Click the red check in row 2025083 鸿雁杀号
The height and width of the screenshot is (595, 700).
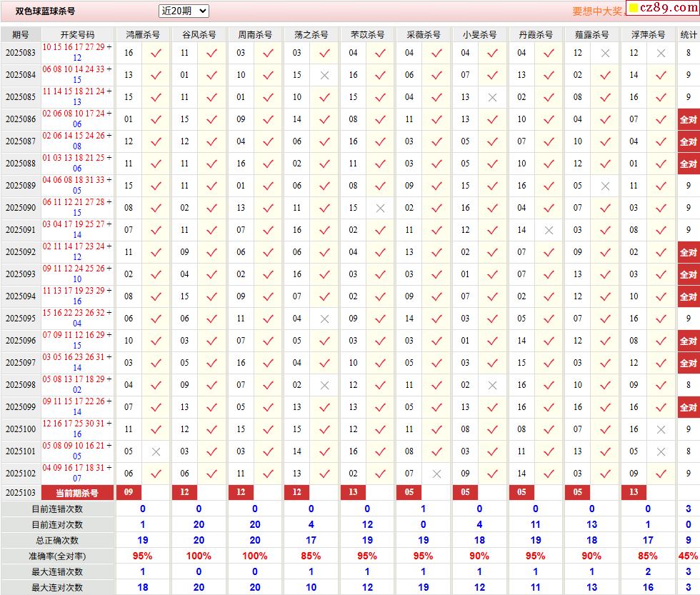(156, 53)
